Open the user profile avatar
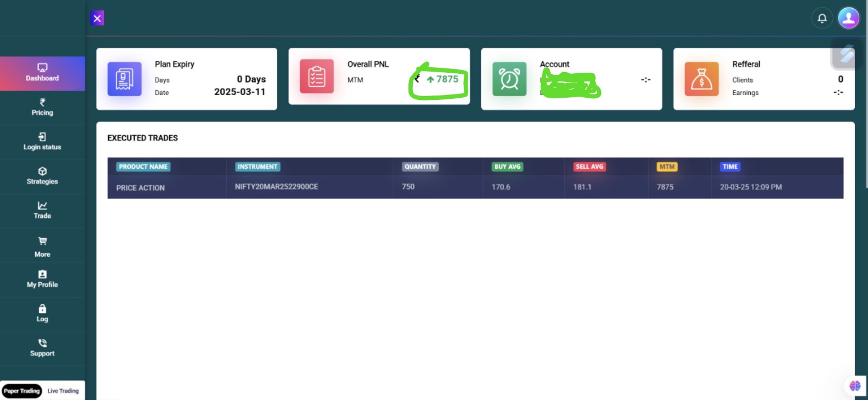868x400 pixels. pos(848,18)
